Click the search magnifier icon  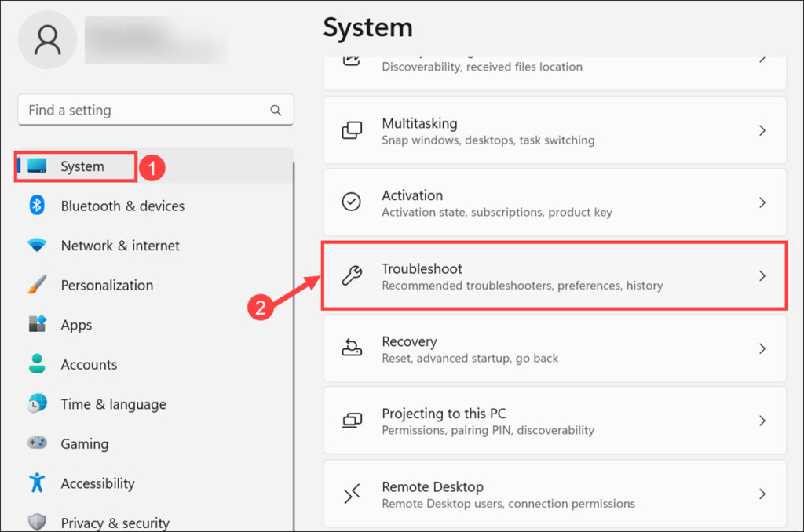(276, 111)
